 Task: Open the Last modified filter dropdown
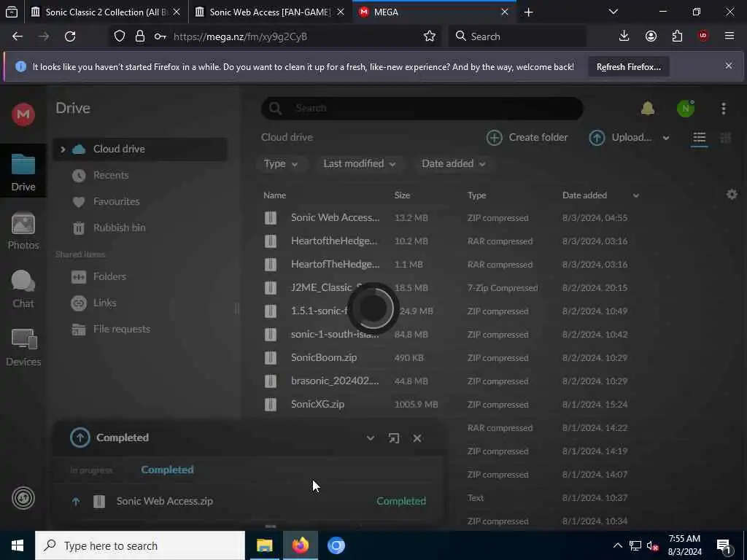pos(359,164)
